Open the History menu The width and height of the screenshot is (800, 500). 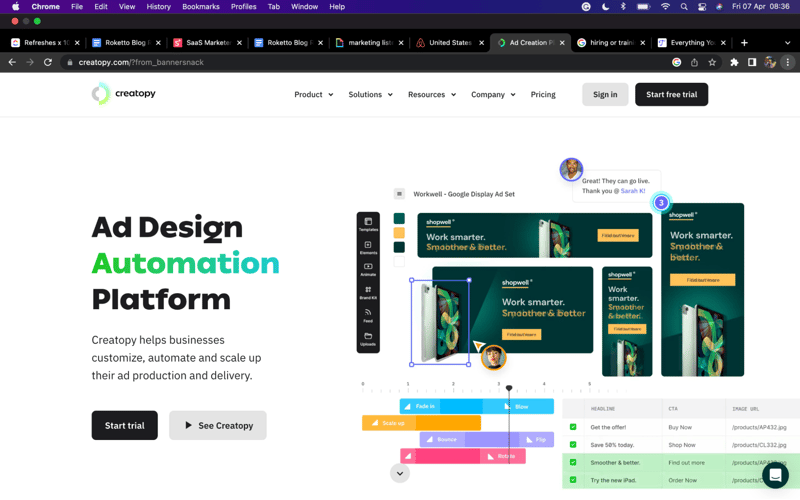(159, 7)
